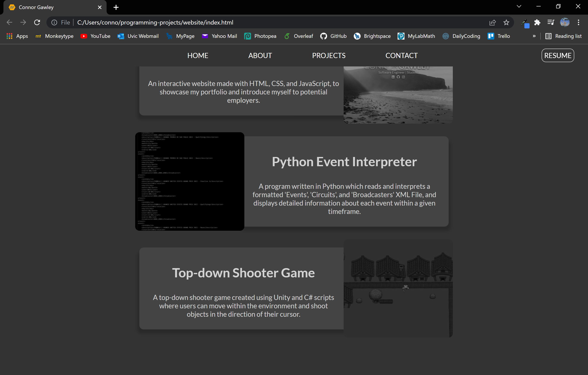588x375 pixels.
Task: Click the Python Event Interpreter XML screenshot
Action: pyautogui.click(x=190, y=181)
